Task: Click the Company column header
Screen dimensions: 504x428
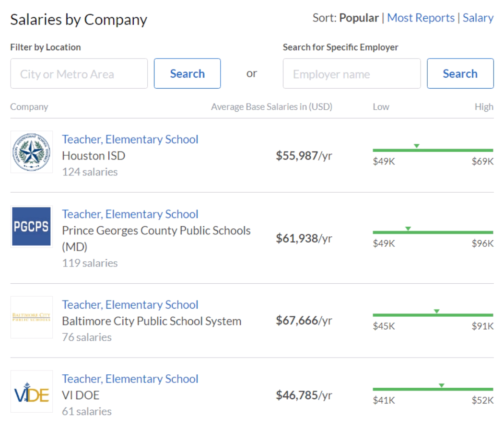Action: pyautogui.click(x=29, y=106)
